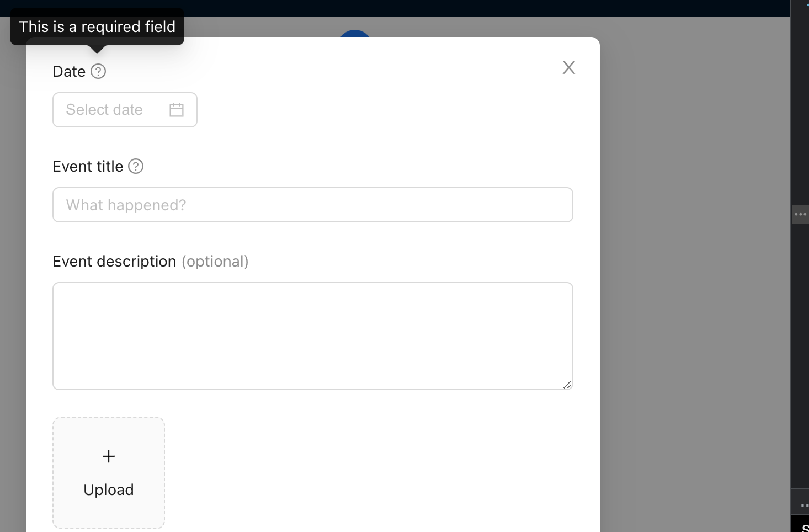Click the Event title label text
Screen dimensions: 809x532
[x=88, y=167]
